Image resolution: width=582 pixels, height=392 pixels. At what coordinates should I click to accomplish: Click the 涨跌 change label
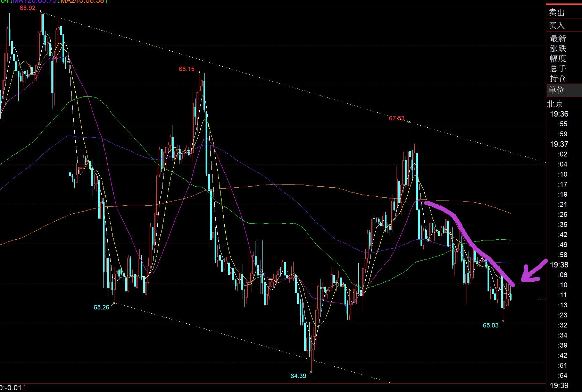tap(558, 49)
